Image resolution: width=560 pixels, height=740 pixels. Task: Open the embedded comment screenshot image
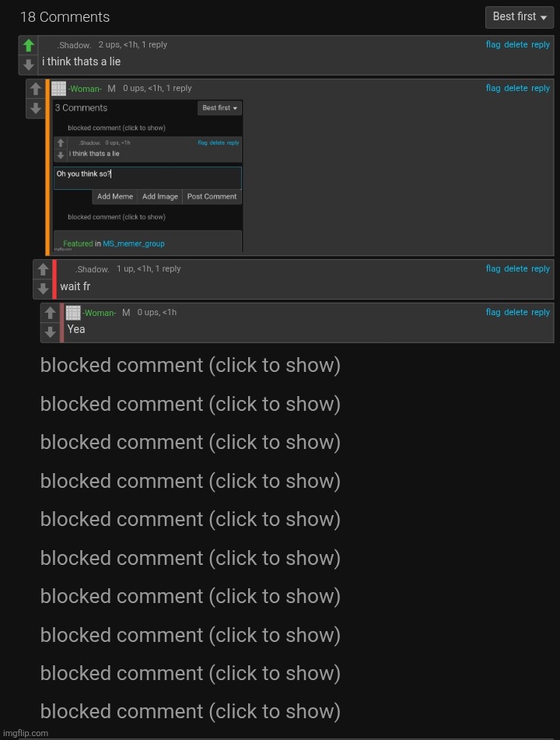tap(148, 175)
